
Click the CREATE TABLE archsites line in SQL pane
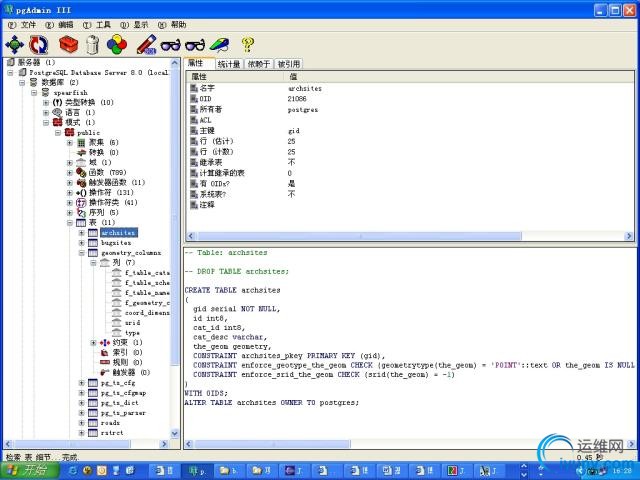[x=232, y=290]
